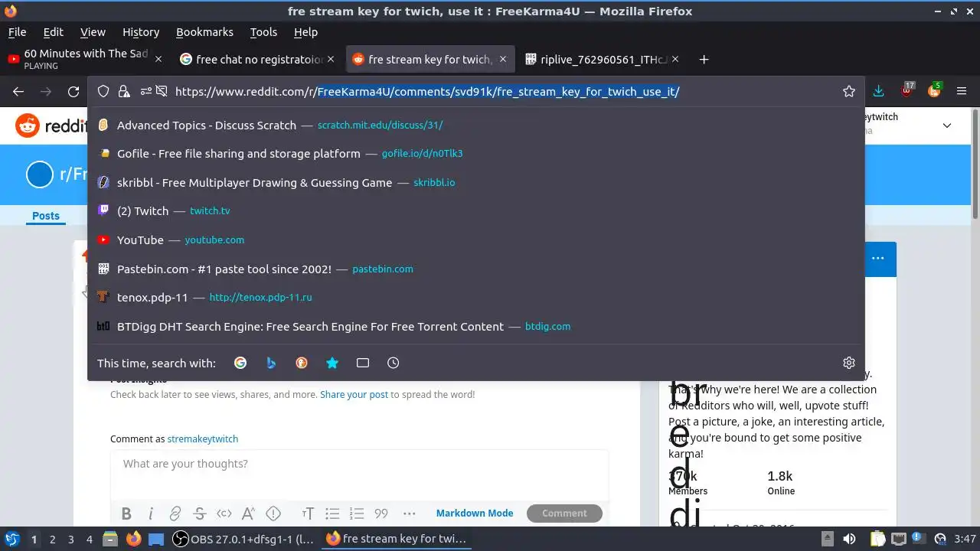Open the Help menu
Image resolution: width=980 pixels, height=551 pixels.
click(305, 32)
